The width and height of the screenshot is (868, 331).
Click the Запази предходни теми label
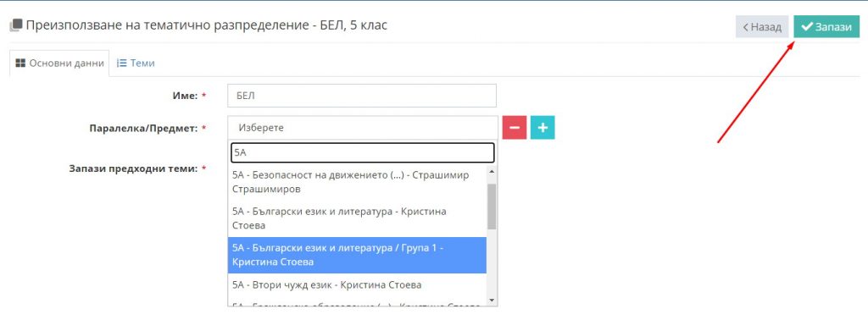pyautogui.click(x=133, y=168)
